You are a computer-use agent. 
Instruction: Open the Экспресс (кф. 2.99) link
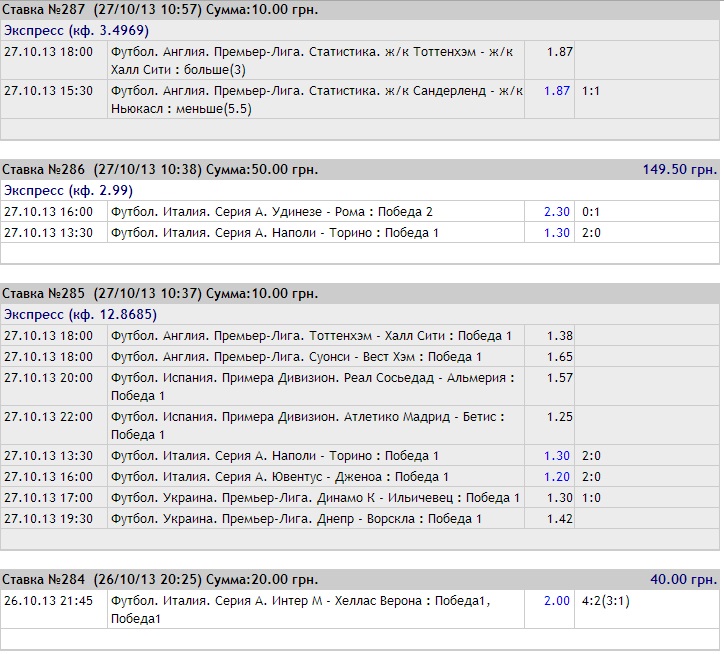68,190
